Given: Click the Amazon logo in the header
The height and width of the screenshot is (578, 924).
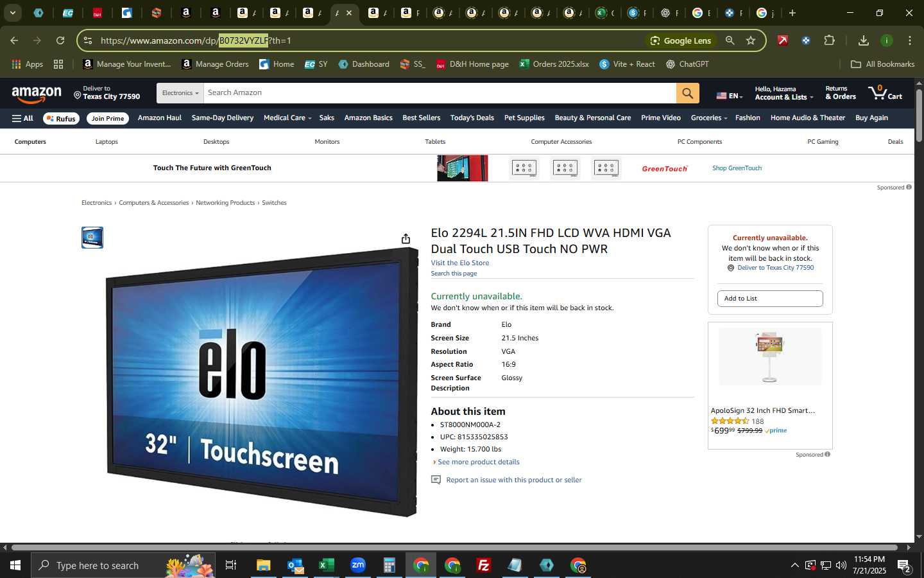Looking at the screenshot, I should click(37, 94).
